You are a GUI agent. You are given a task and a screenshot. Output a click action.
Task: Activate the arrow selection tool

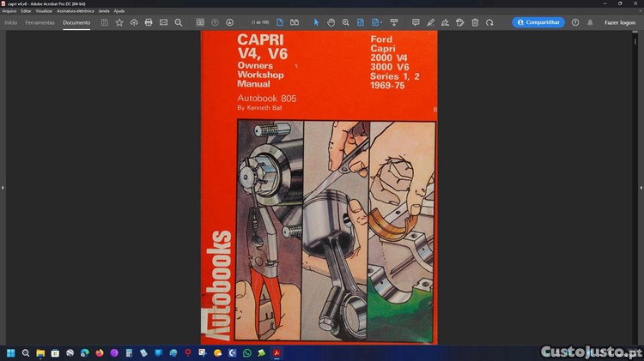point(316,22)
